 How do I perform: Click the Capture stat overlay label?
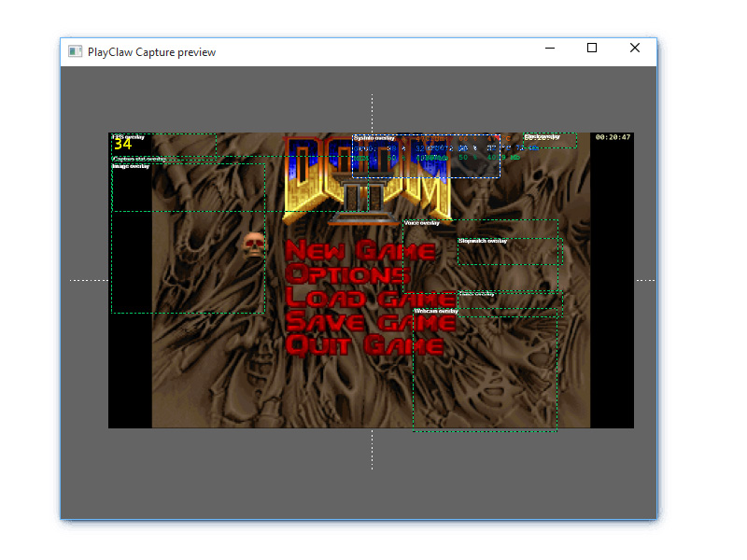tap(139, 159)
